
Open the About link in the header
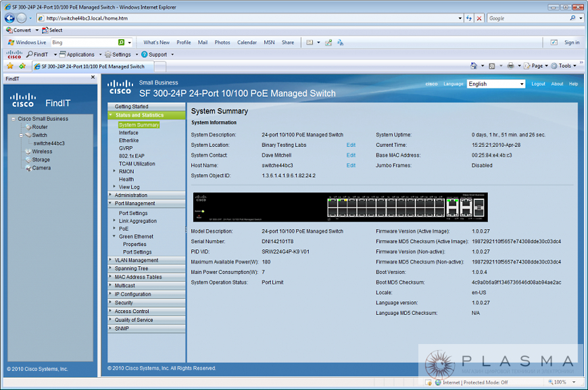pyautogui.click(x=557, y=84)
